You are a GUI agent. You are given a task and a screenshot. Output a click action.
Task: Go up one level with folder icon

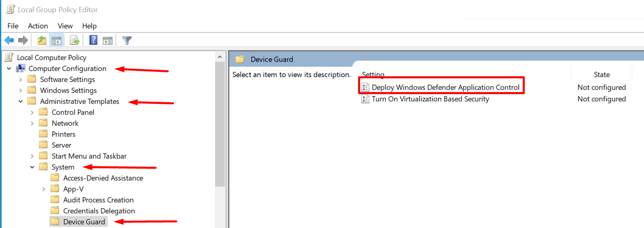point(42,40)
